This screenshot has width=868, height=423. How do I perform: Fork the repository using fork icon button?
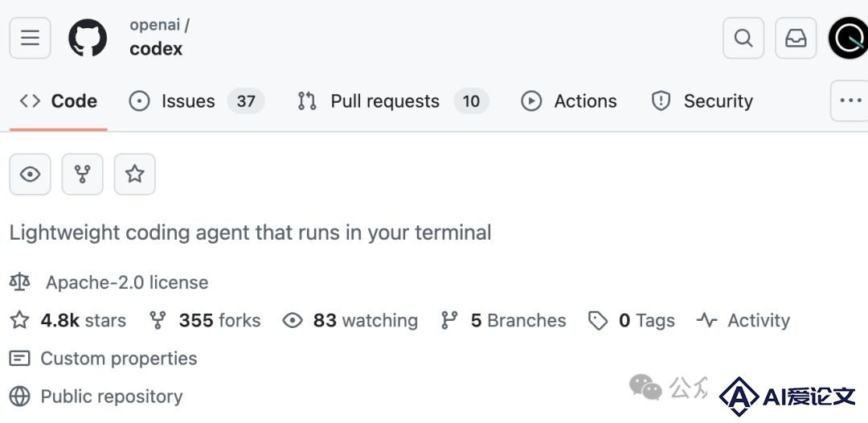coord(83,175)
